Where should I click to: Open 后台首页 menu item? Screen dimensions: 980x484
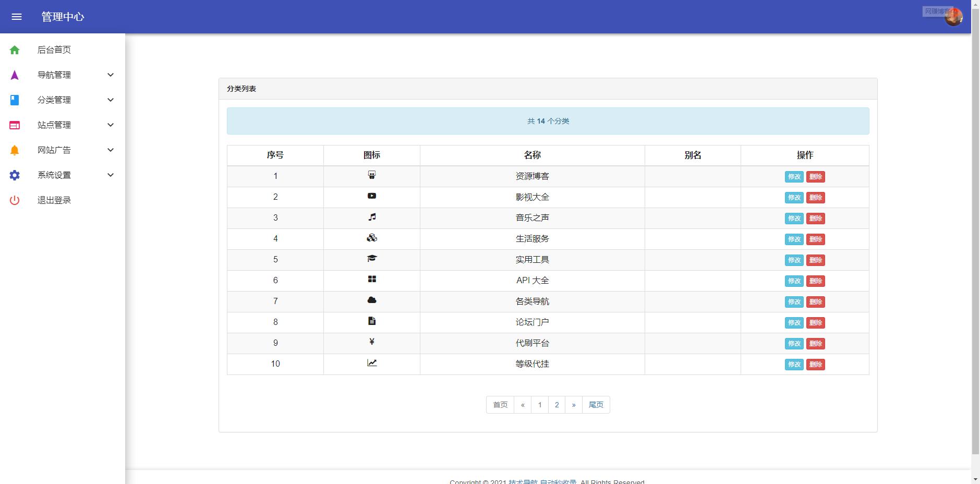tap(63, 50)
